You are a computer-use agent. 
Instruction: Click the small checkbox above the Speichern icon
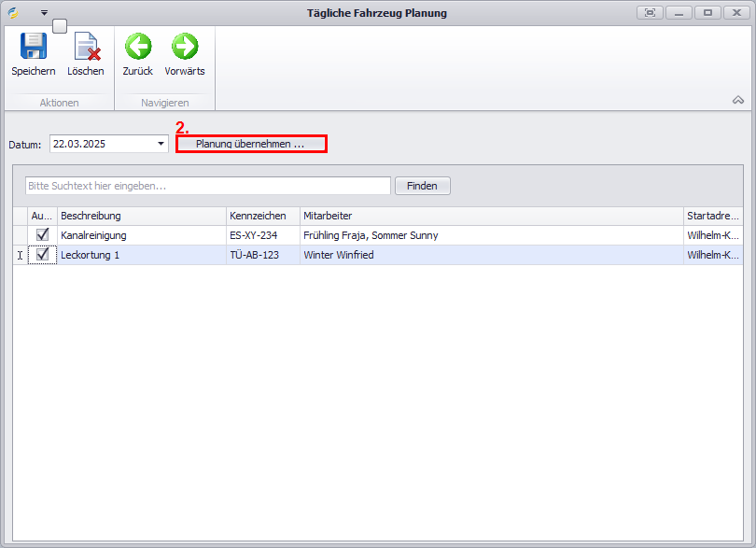59,26
